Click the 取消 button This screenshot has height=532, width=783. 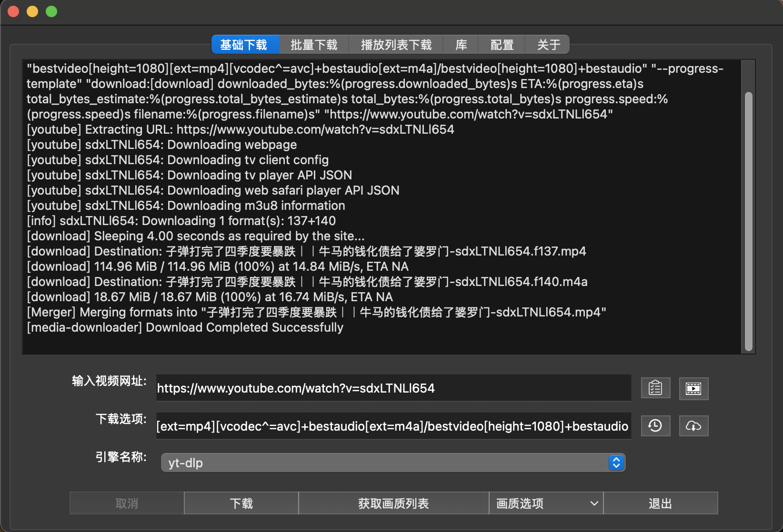point(127,503)
